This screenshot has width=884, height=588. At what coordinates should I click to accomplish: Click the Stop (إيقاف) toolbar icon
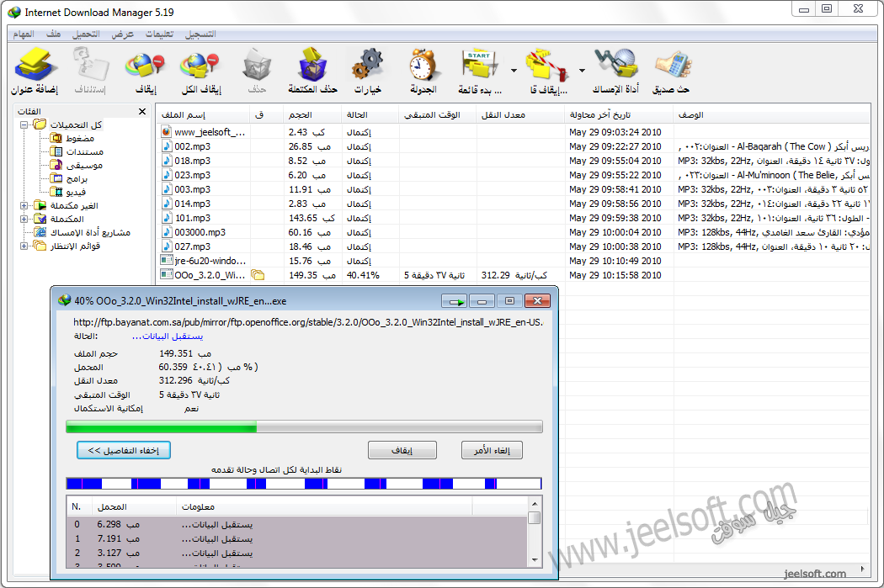pos(146,71)
